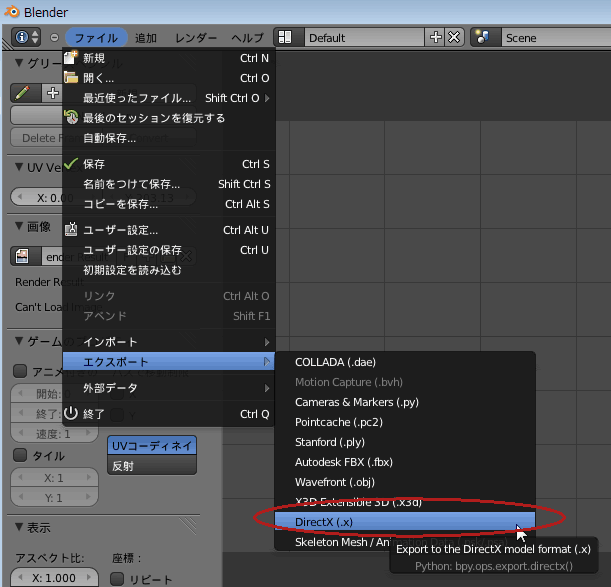Export Pointcache (.pc2)

click(405, 422)
